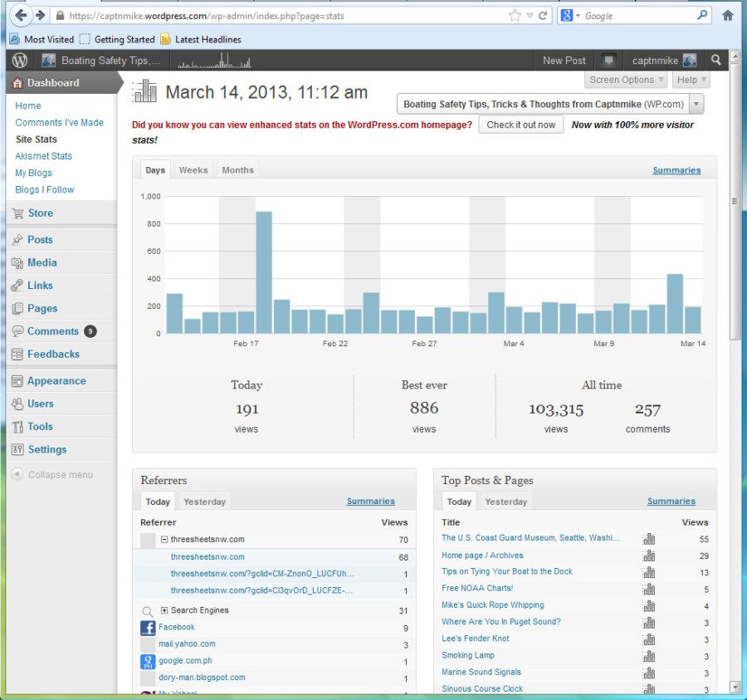Click the WordPress logo in admin bar
The height and width of the screenshot is (700, 747).
[x=20, y=61]
